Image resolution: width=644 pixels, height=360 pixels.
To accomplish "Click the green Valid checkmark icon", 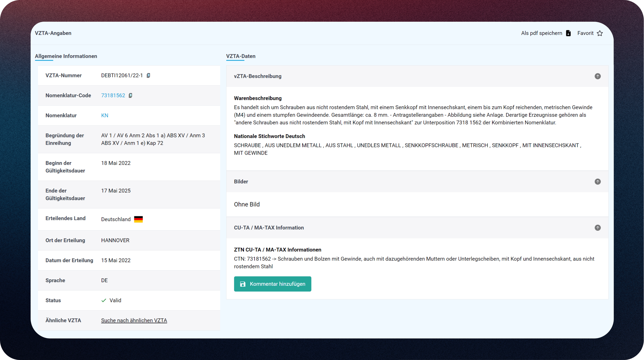I will [x=104, y=300].
